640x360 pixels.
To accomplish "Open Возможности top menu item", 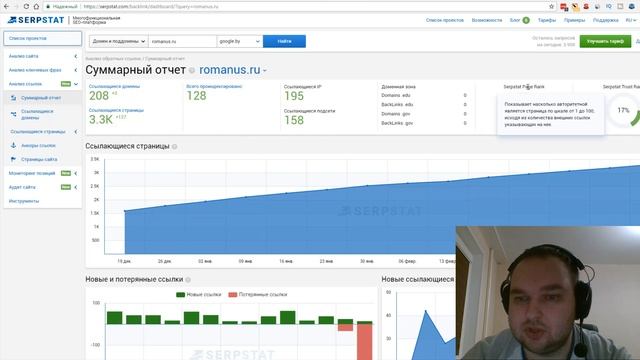I will coord(487,20).
